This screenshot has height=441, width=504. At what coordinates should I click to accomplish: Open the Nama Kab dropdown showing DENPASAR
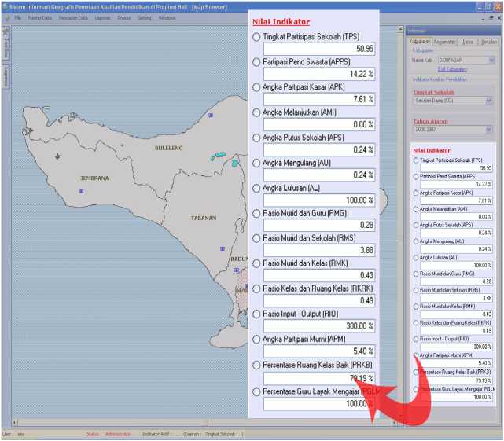[x=491, y=60]
